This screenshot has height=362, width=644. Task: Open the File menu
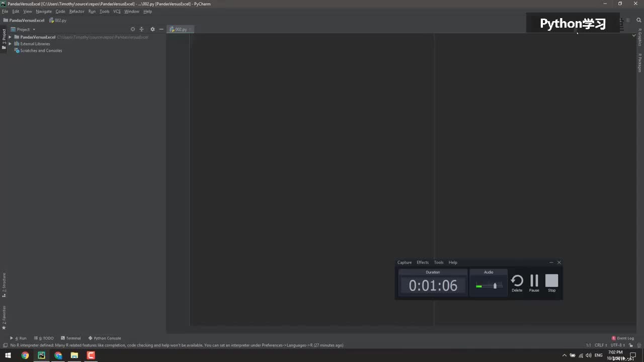5,11
